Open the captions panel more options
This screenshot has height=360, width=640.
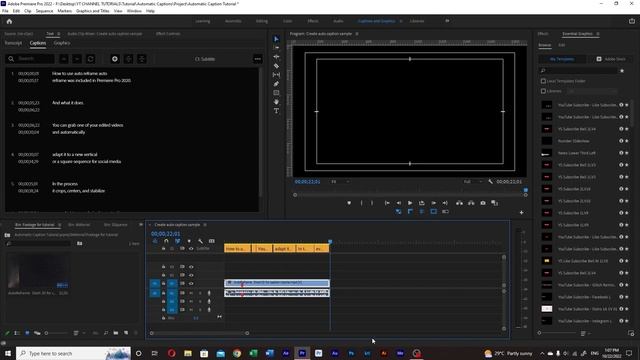(x=258, y=59)
